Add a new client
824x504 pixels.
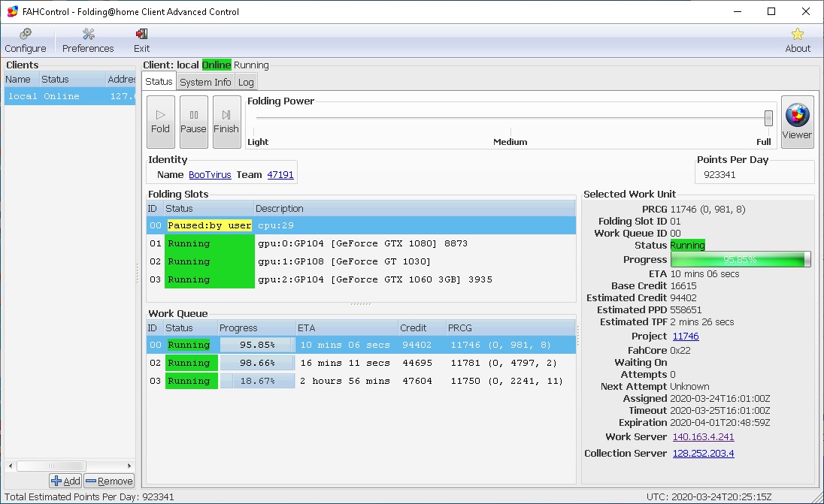[x=65, y=481]
